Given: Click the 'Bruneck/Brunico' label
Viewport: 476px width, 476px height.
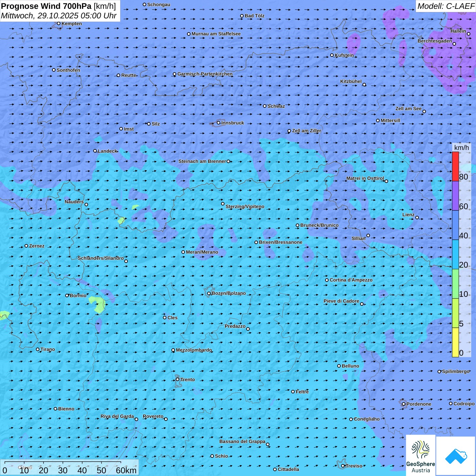Looking at the screenshot, I should pos(319,225).
